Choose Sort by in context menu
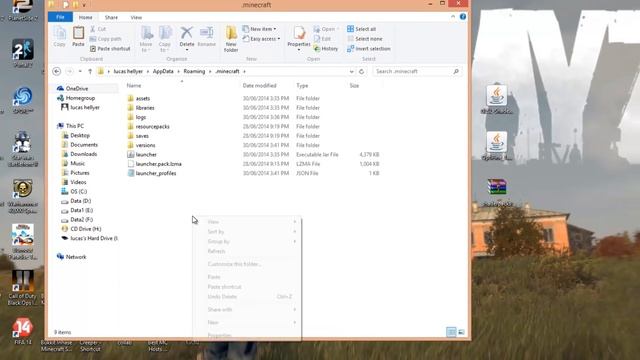This screenshot has height=360, width=640. (x=247, y=232)
